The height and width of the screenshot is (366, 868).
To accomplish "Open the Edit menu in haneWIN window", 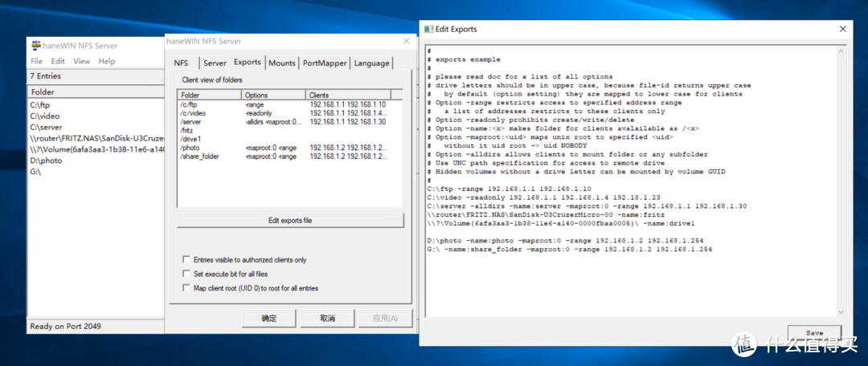I will [58, 61].
